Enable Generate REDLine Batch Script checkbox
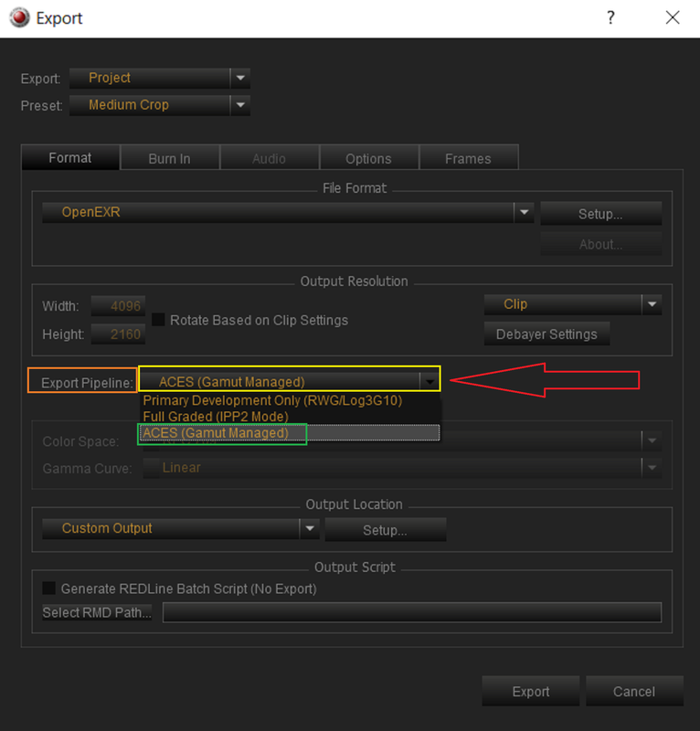 pyautogui.click(x=49, y=588)
